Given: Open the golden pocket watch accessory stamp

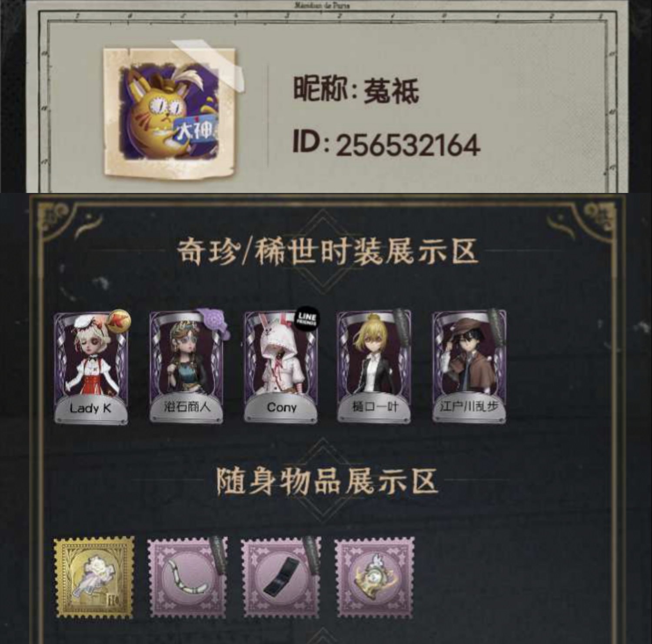Looking at the screenshot, I should coord(374,578).
